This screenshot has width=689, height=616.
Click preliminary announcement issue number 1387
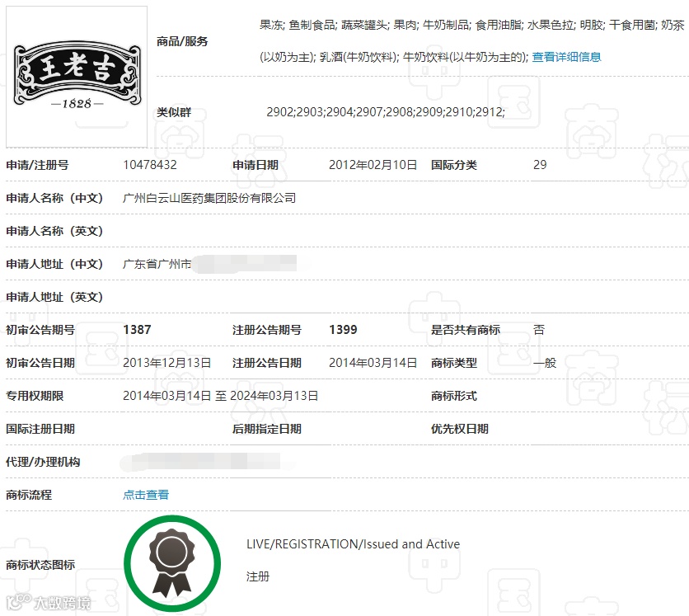tap(137, 330)
